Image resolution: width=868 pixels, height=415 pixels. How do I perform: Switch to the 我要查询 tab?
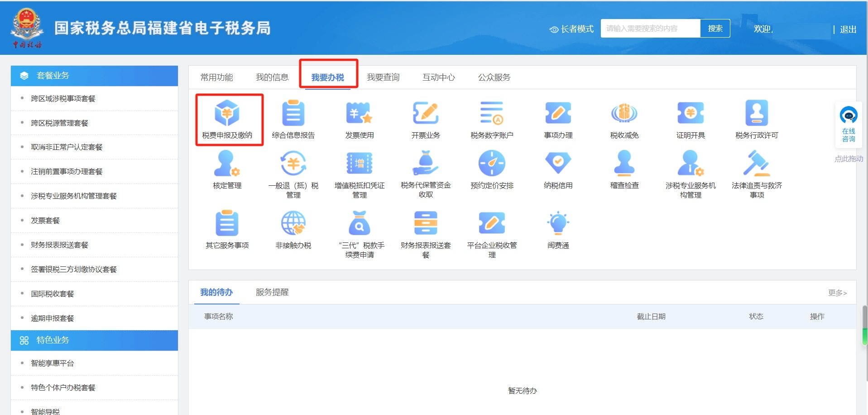[384, 77]
